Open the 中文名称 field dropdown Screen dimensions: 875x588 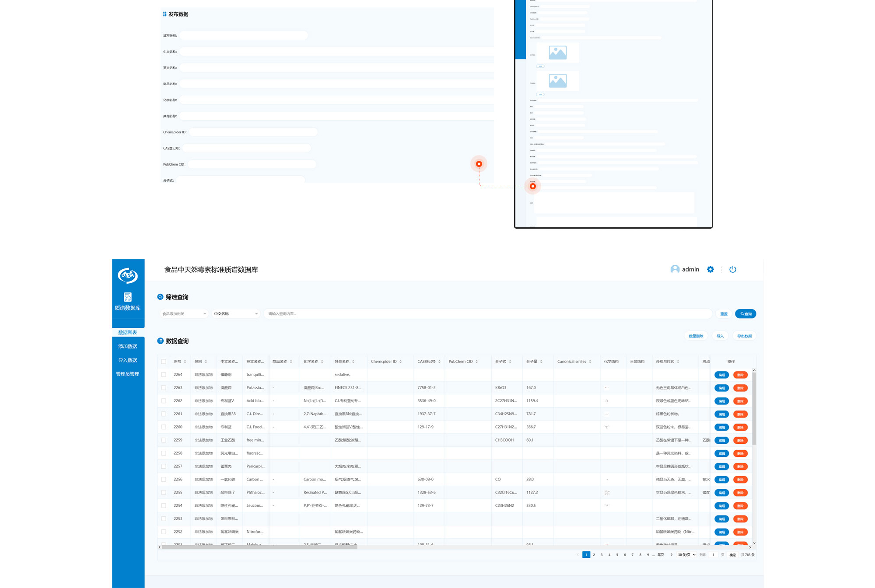coord(235,314)
